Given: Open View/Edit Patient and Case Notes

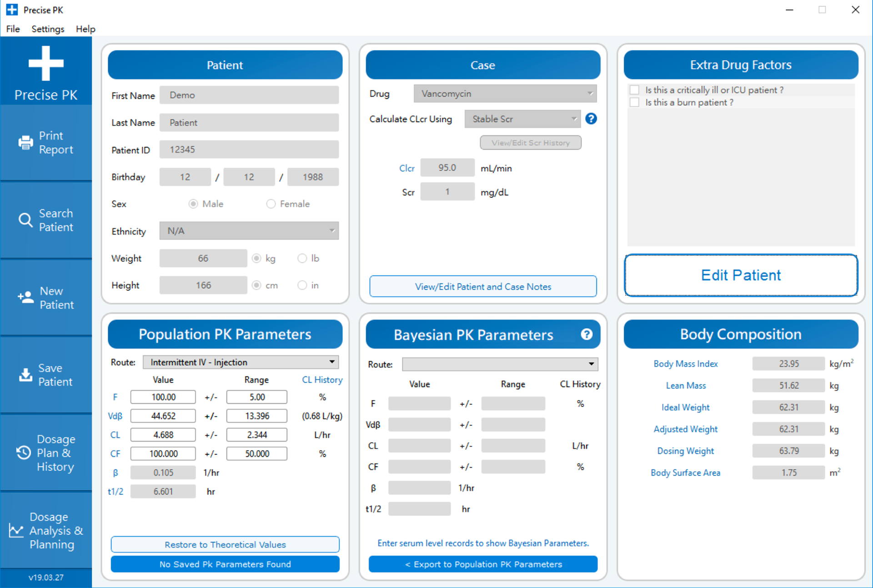Looking at the screenshot, I should (x=483, y=286).
